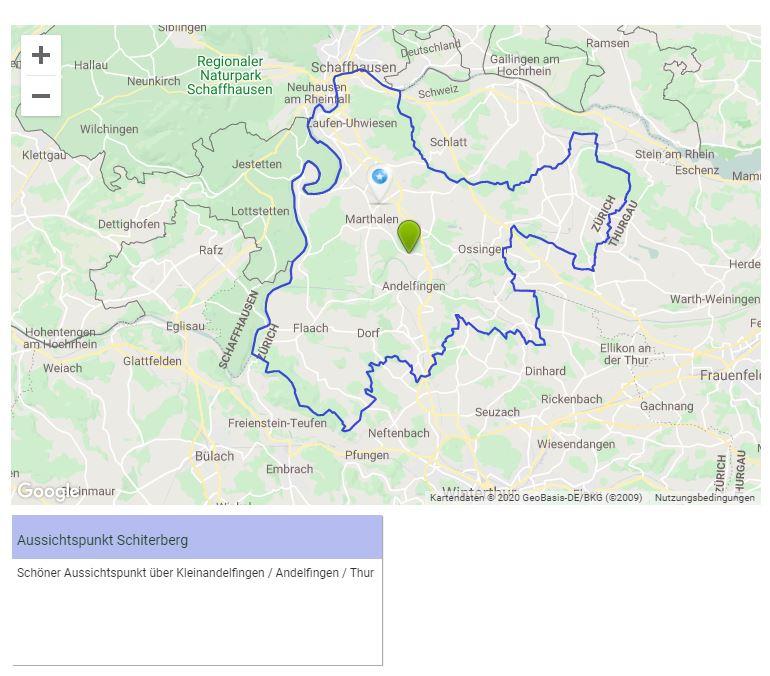Image resolution: width=770 pixels, height=676 pixels.
Task: Select the Aussichtspunkt Schiterberg header
Action: [x=197, y=538]
